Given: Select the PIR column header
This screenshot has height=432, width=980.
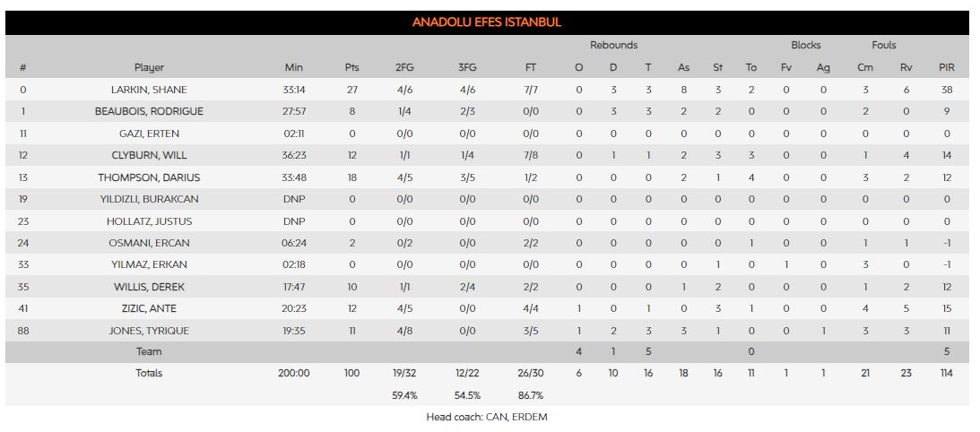Looking at the screenshot, I should coord(946,67).
